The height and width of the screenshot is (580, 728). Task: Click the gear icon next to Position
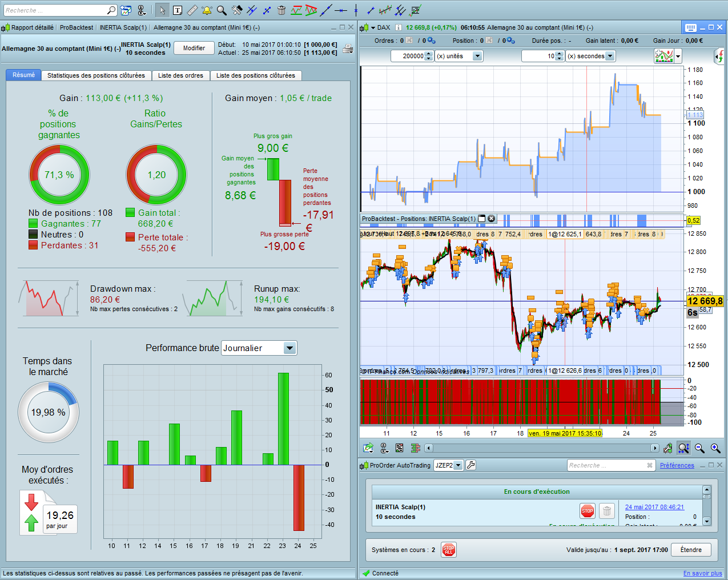click(x=511, y=41)
